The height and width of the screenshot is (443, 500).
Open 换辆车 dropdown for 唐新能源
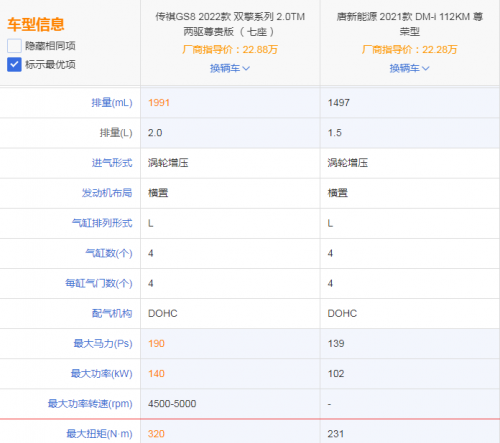[409, 68]
